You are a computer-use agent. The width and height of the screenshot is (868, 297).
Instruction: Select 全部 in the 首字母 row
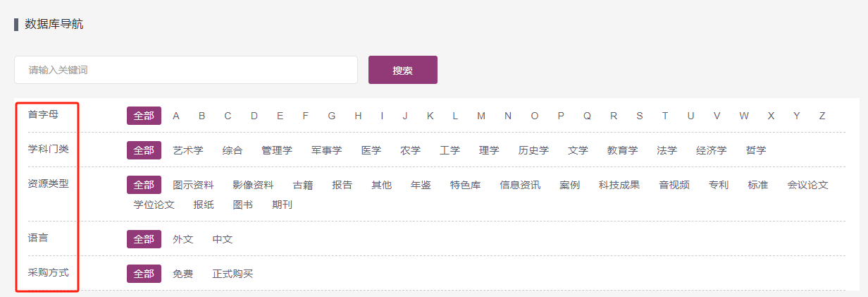click(144, 116)
